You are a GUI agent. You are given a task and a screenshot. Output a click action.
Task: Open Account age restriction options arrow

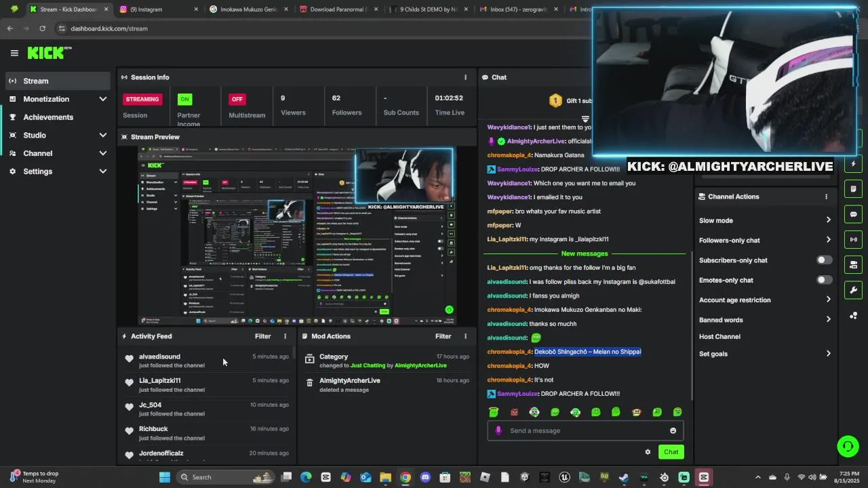click(x=828, y=300)
